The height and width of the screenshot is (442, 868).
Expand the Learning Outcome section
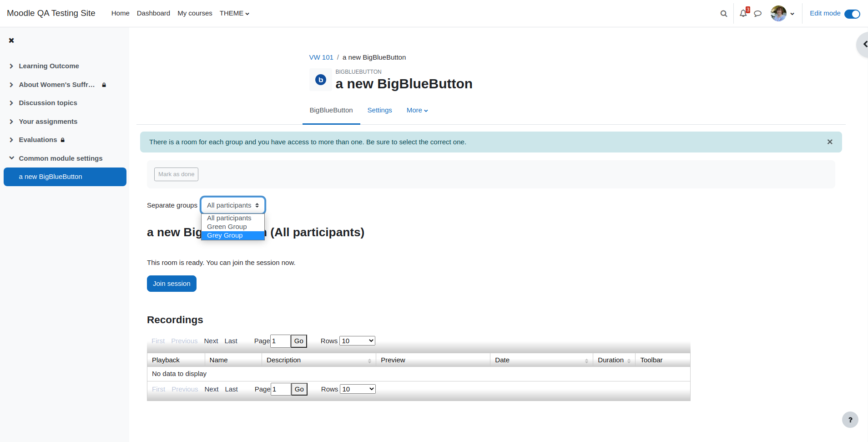11,66
